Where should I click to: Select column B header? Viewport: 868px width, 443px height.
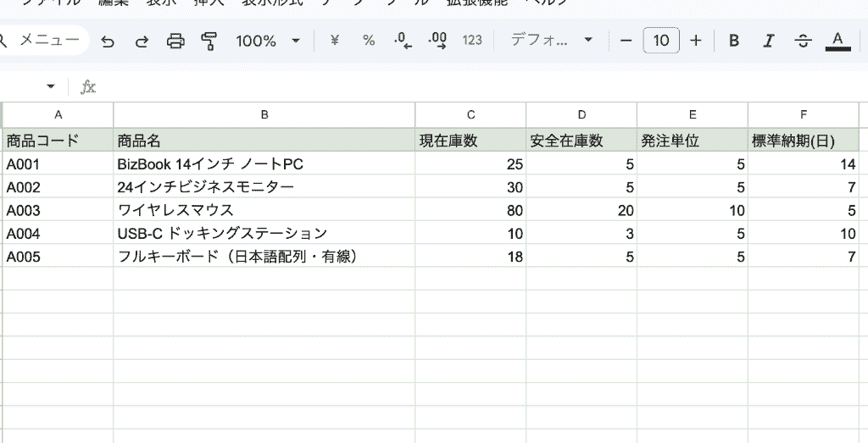264,115
